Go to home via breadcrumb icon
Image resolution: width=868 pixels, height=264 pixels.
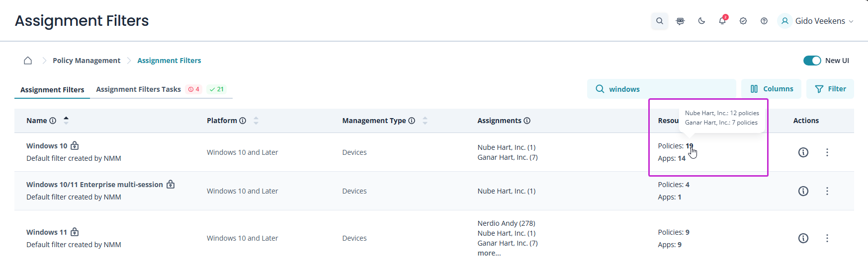pyautogui.click(x=28, y=61)
